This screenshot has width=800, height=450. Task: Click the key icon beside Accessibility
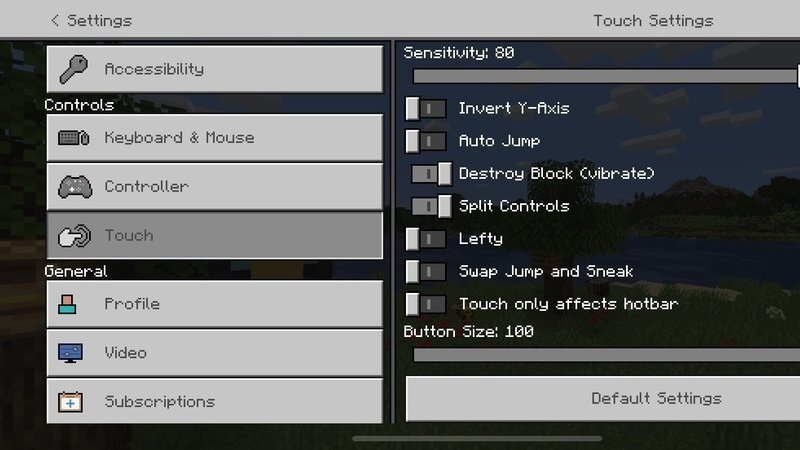(75, 69)
